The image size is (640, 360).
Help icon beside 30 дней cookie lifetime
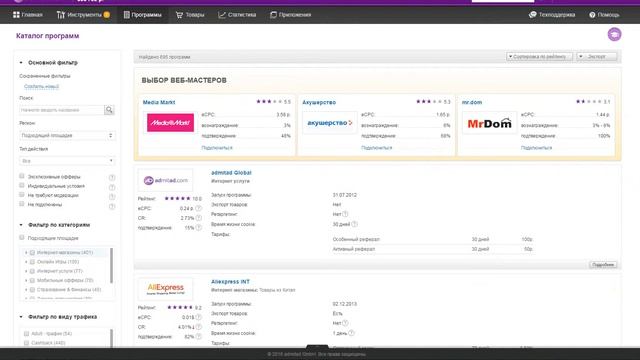coord(354,224)
